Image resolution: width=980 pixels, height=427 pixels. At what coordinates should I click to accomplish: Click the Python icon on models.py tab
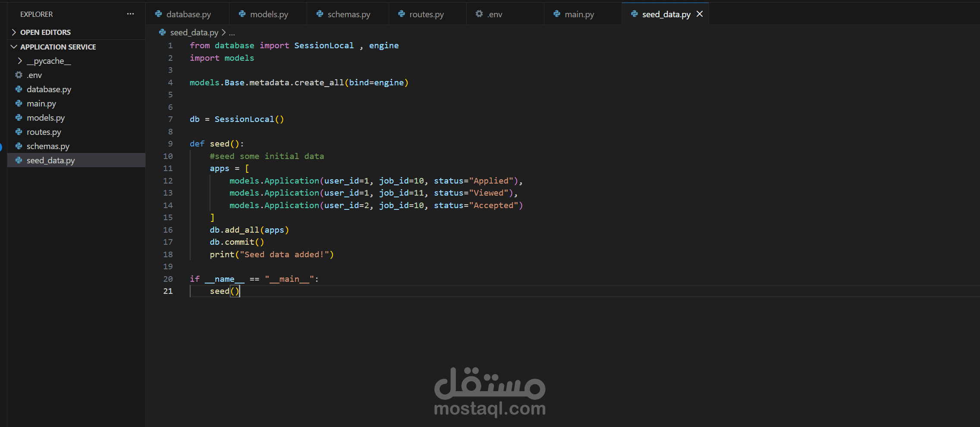click(242, 14)
